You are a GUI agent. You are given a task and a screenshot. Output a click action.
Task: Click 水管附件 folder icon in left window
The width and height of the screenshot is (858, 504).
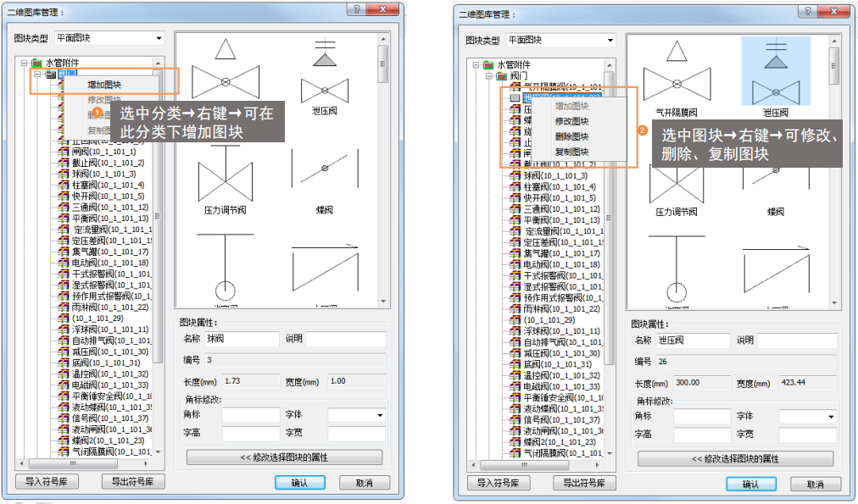tap(36, 63)
